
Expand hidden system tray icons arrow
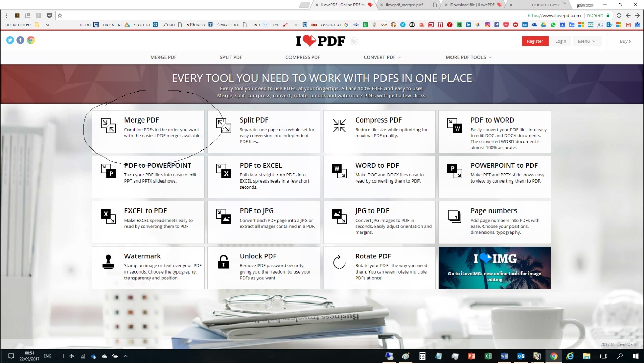pyautogui.click(x=125, y=356)
